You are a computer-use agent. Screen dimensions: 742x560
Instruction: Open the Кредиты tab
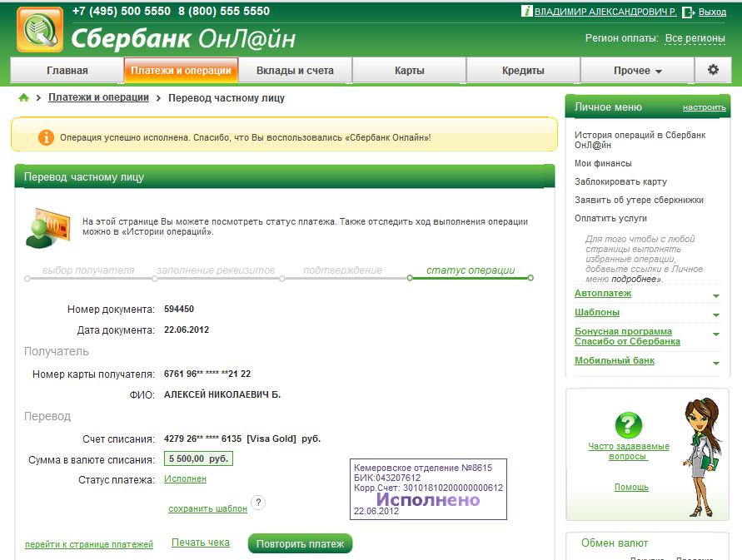(x=523, y=71)
